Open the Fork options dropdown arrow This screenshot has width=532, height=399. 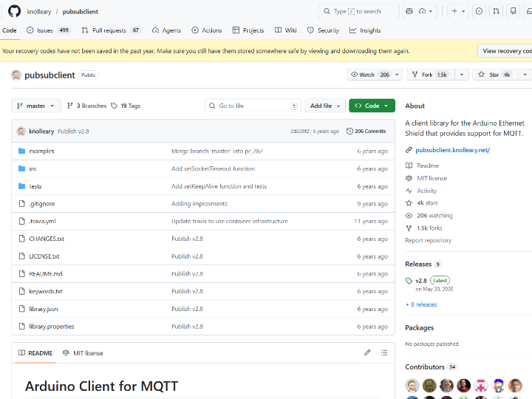coord(462,75)
